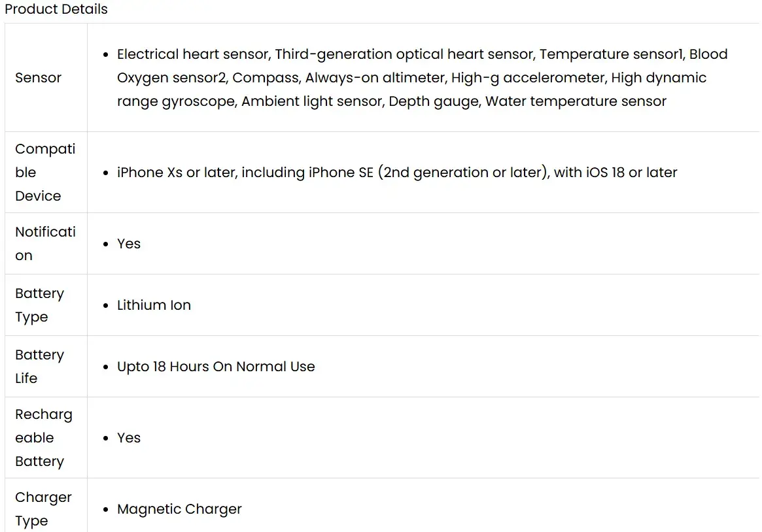Select the Rechargeable Battery row label
The height and width of the screenshot is (532, 762).
coord(43,438)
